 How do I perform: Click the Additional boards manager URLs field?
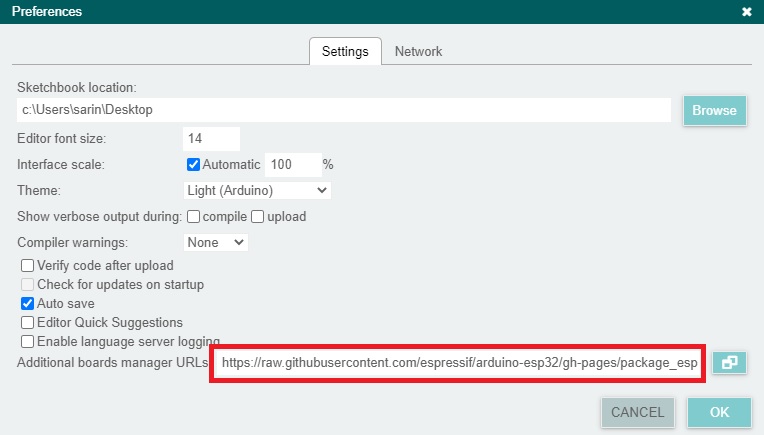coord(459,362)
